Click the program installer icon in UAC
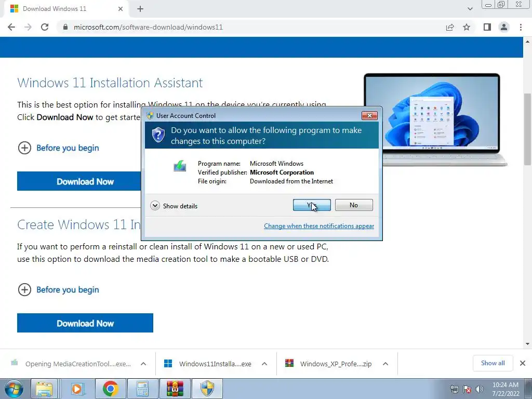The image size is (532, 399). [x=180, y=166]
